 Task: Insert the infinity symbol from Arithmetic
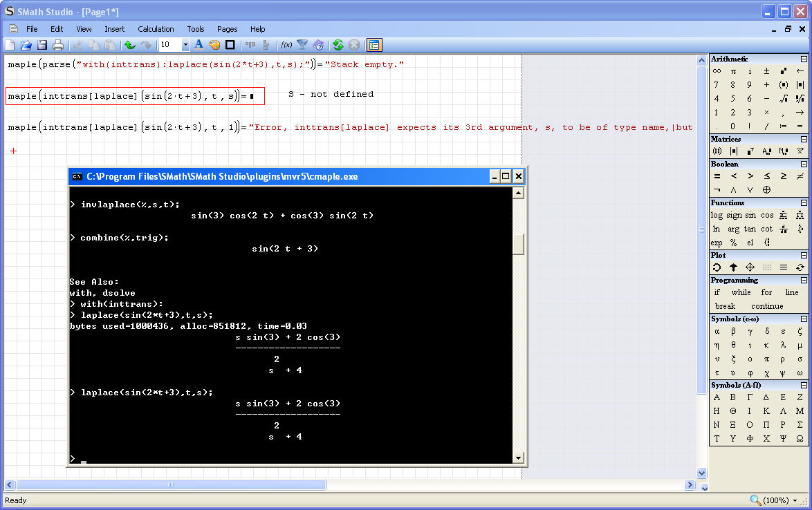point(717,70)
